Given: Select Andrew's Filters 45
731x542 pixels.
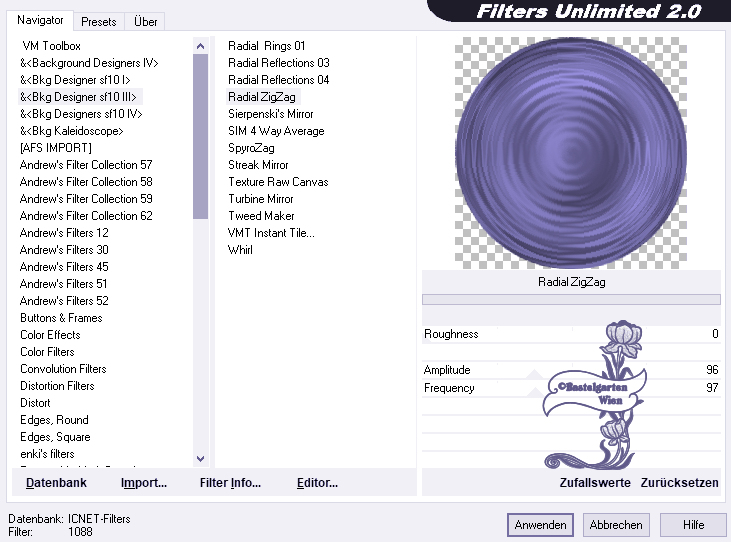Looking at the screenshot, I should 64,267.
